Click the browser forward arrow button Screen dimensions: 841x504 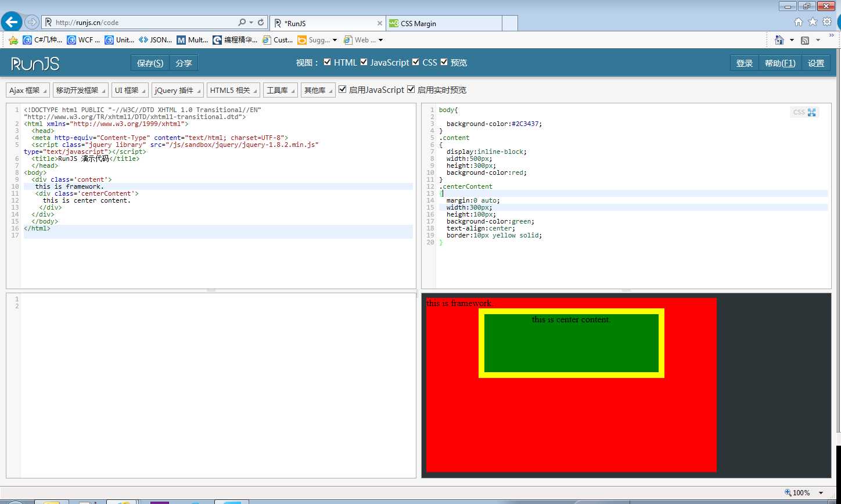tap(32, 23)
